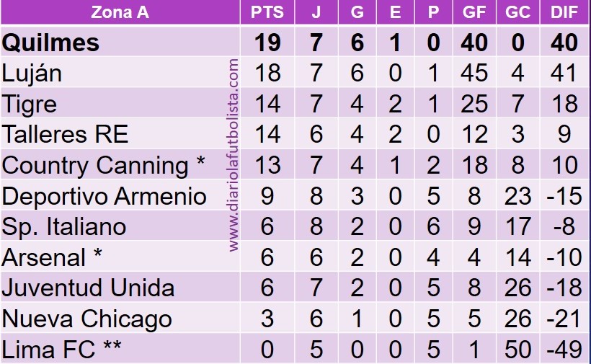Select the Luján team row name
Image resolution: width=591 pixels, height=364 pixels.
click(x=32, y=74)
